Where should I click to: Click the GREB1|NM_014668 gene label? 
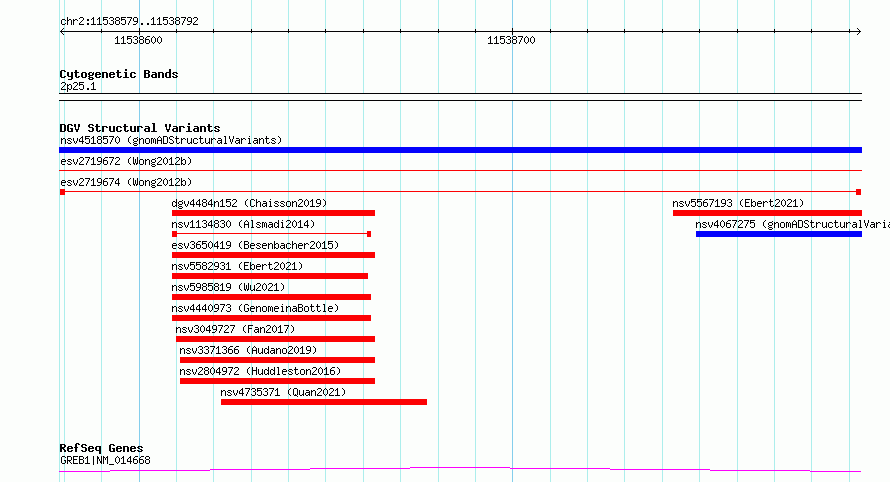tap(105, 460)
